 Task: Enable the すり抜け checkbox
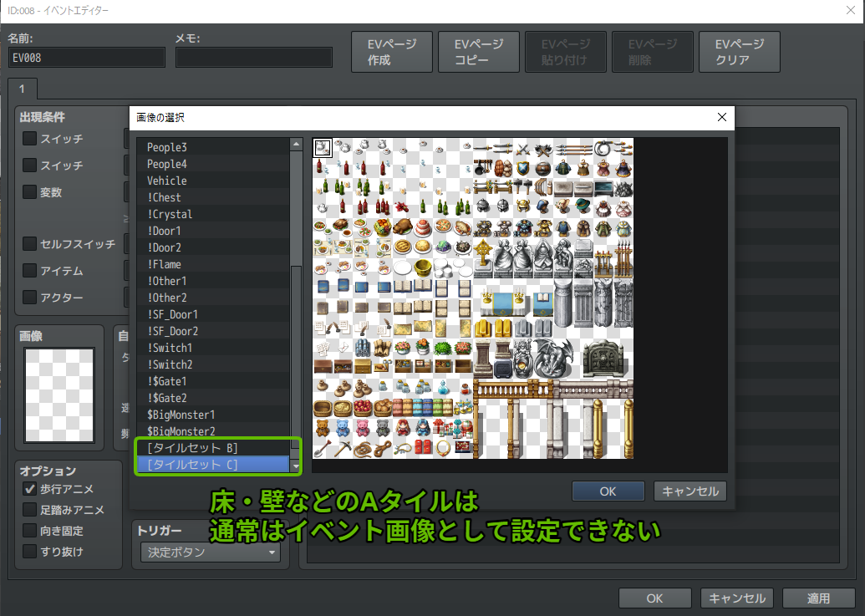30,551
